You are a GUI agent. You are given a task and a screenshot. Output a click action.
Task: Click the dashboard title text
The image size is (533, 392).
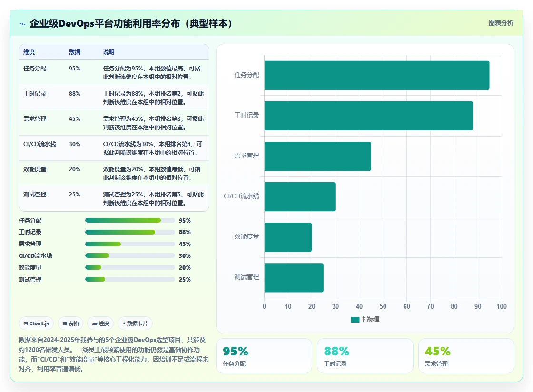[131, 23]
